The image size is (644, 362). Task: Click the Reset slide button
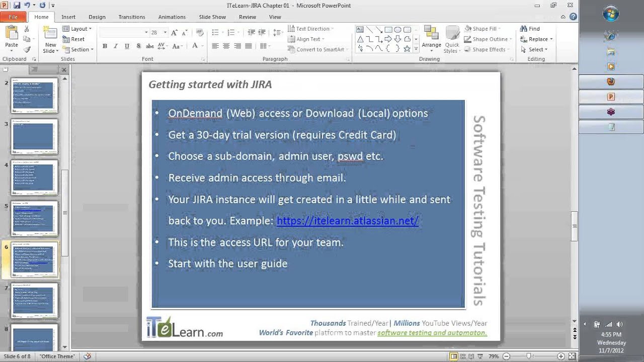click(x=73, y=39)
